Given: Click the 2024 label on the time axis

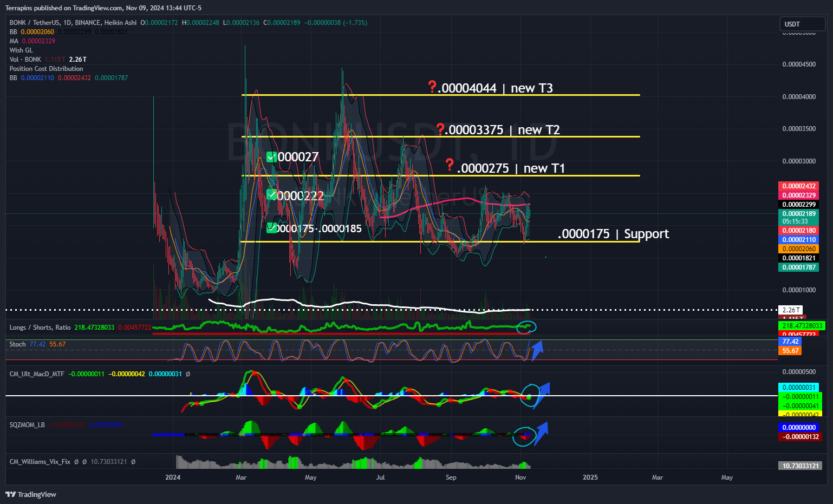Looking at the screenshot, I should pyautogui.click(x=173, y=477).
